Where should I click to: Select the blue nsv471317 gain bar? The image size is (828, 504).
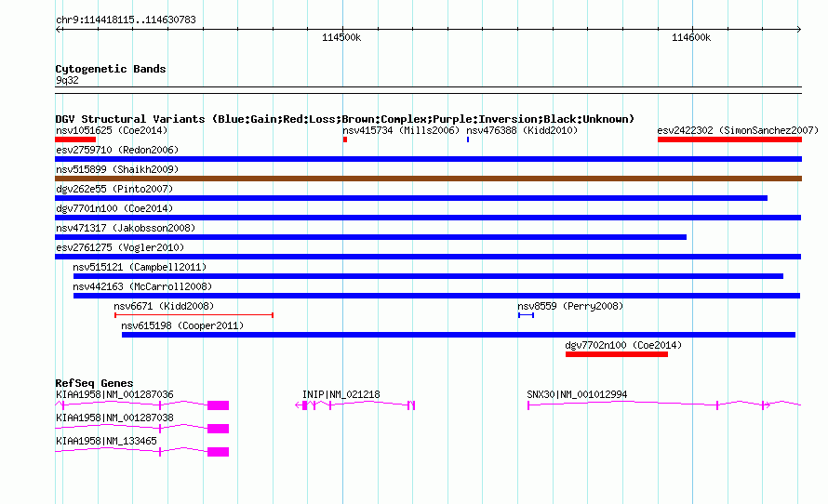[370, 237]
